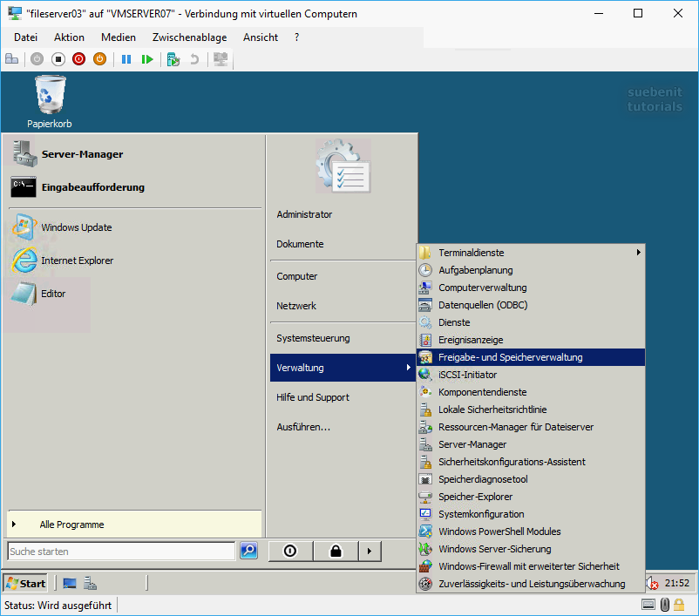Open Sicherheitskonfigurations-Assistent
This screenshot has width=699, height=616.
[531, 462]
